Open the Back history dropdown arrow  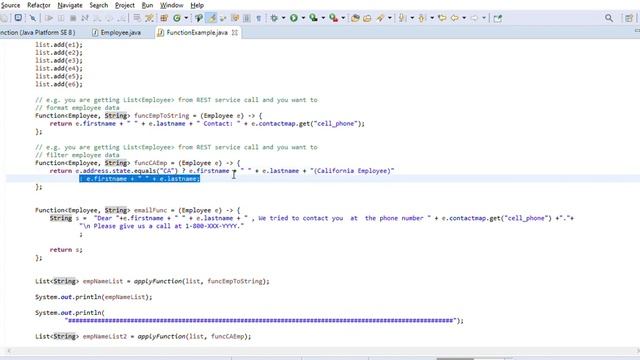(x=464, y=18)
